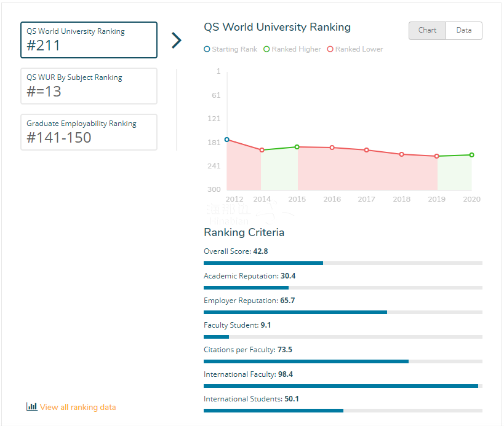Viewport: 504px width, 426px height.
Task: Click the Academic Reputation: 30.4 label
Action: (x=250, y=276)
